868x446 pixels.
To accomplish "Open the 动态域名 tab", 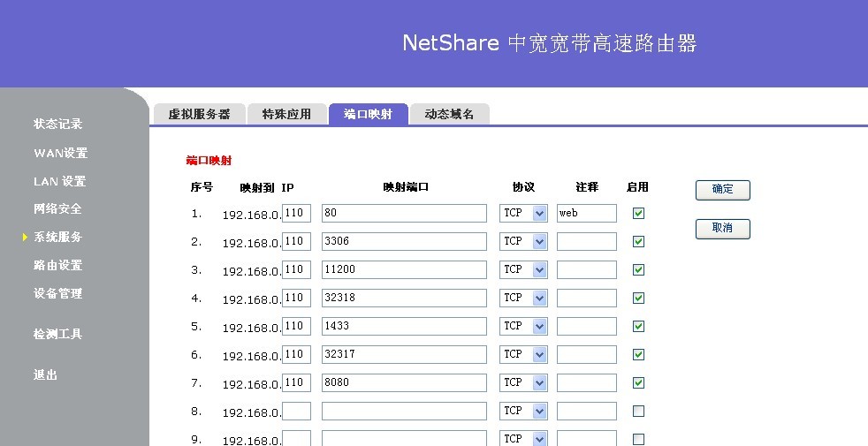I will (450, 114).
